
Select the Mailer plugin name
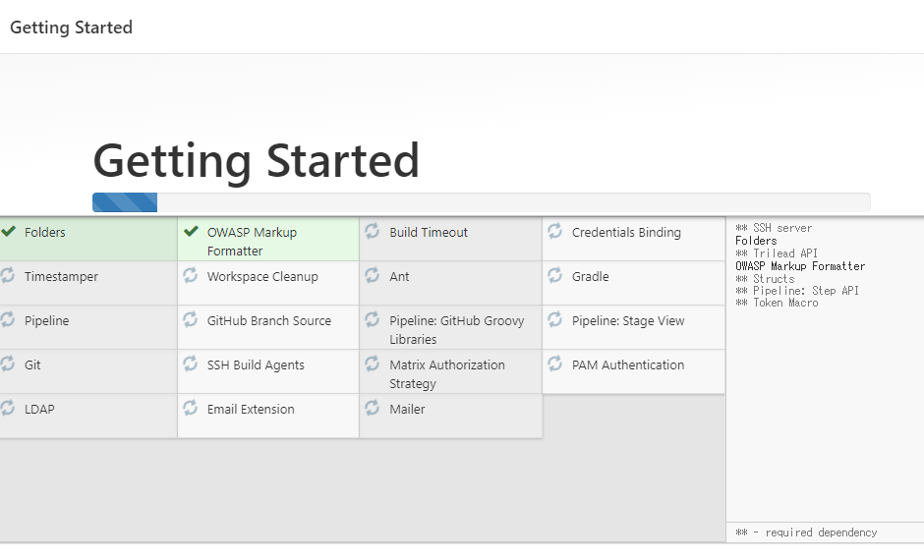[x=407, y=409]
